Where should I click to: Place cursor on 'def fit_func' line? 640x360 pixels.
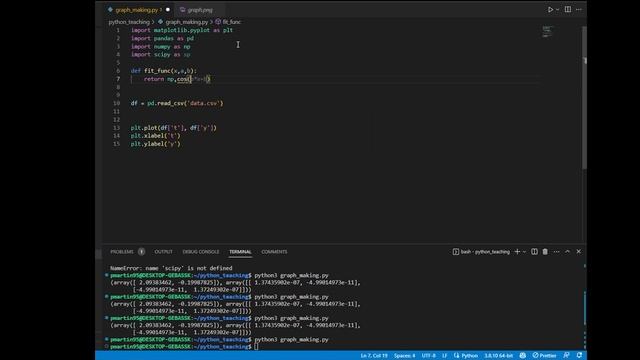tap(164, 71)
